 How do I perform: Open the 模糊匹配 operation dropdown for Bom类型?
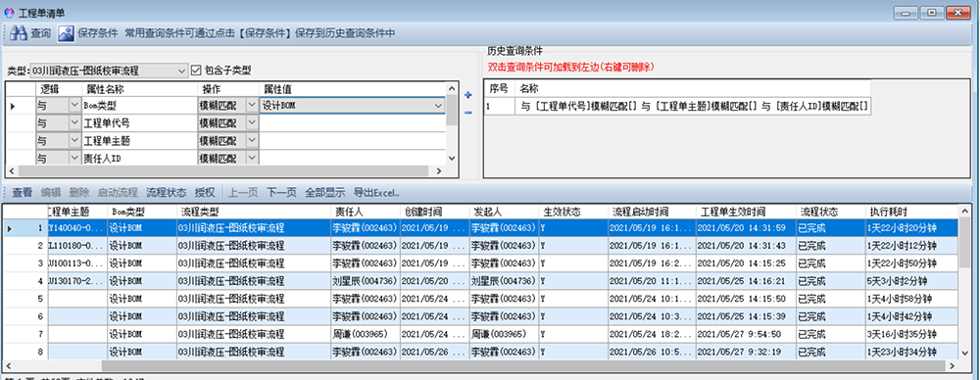coord(252,106)
